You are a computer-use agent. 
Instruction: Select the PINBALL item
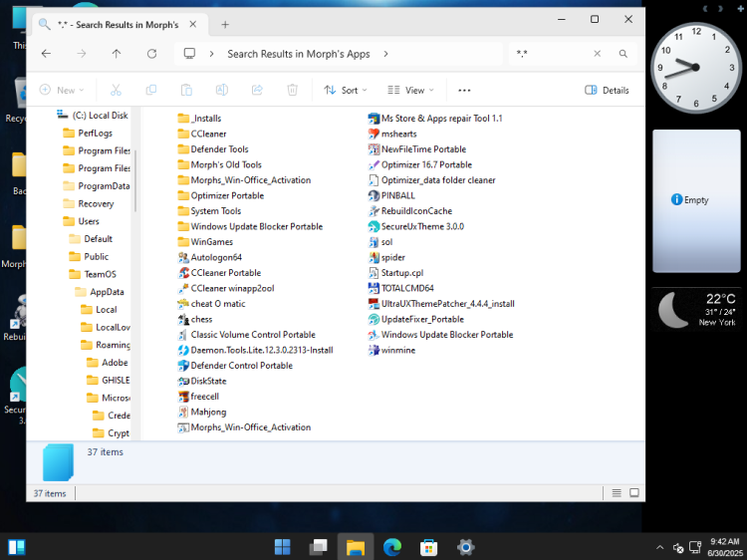[x=391, y=195]
